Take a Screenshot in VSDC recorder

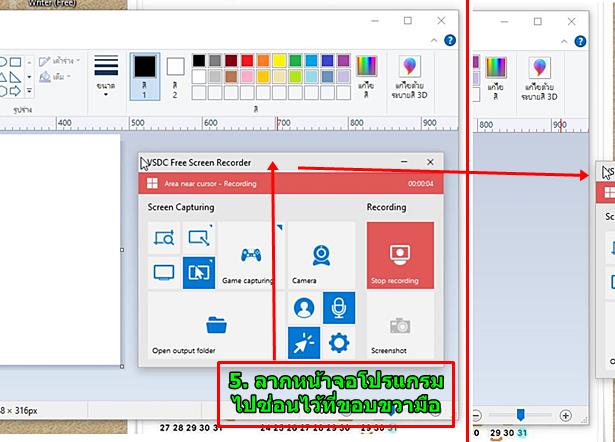pyautogui.click(x=400, y=326)
